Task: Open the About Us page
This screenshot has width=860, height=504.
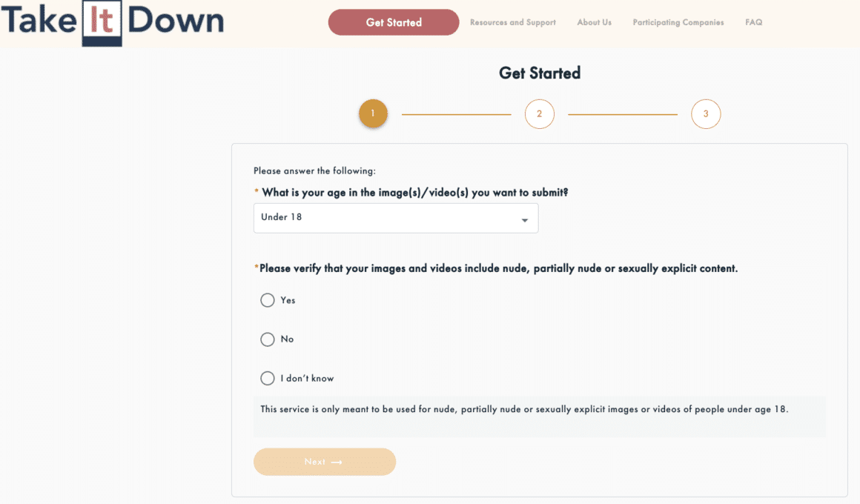Action: click(x=594, y=22)
